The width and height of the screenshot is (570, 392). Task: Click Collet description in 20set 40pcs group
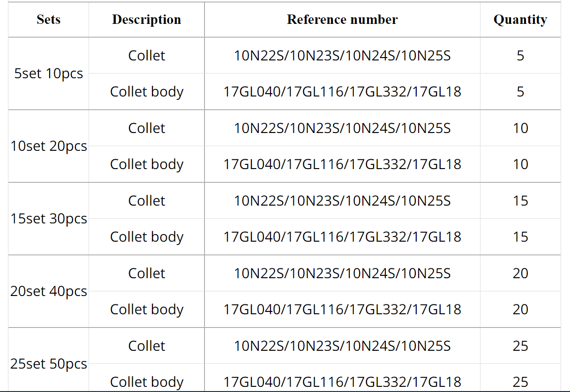(x=146, y=274)
